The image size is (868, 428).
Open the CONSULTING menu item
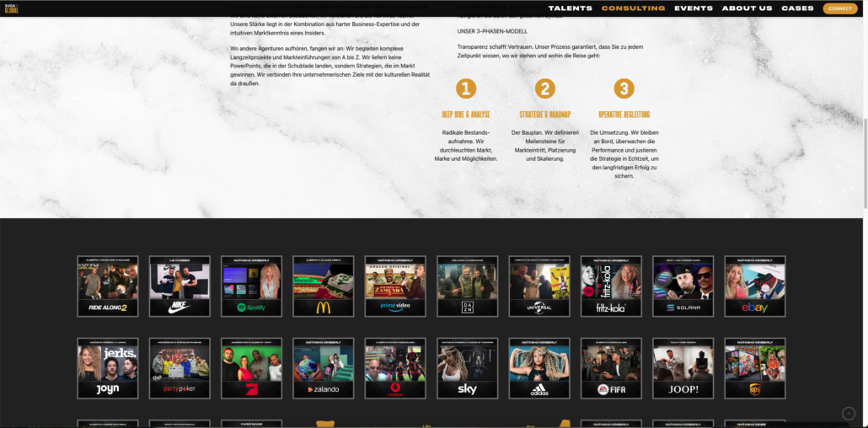tap(633, 8)
